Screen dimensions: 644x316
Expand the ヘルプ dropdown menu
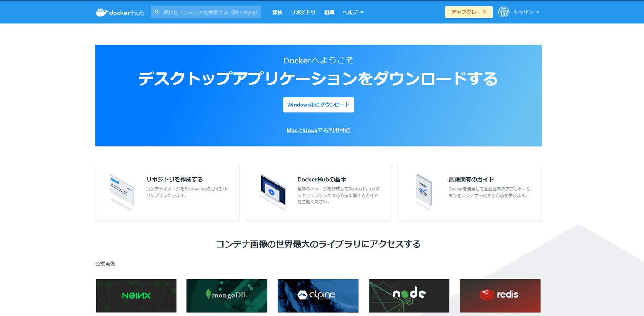point(353,13)
